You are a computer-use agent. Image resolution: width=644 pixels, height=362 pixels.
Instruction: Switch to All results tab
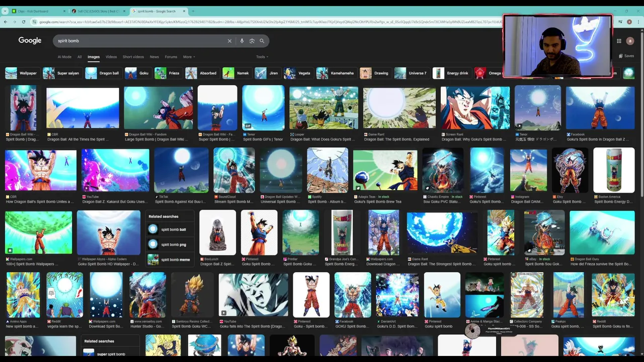coord(79,57)
